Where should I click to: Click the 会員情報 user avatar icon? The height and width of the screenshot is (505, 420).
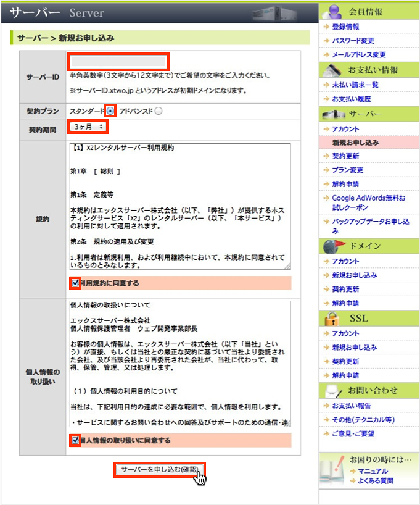click(333, 12)
